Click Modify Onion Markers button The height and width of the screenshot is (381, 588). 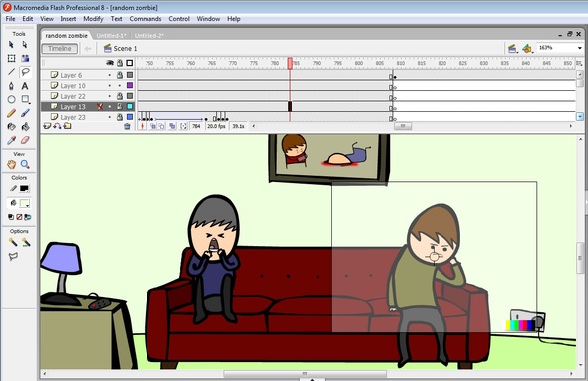(183, 126)
